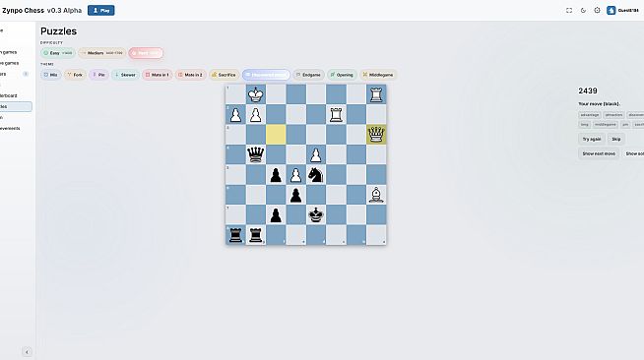The width and height of the screenshot is (644, 360).
Task: Choose the Pin theme filter
Action: [98, 75]
